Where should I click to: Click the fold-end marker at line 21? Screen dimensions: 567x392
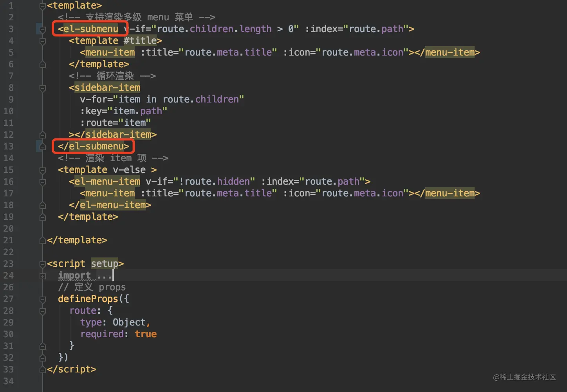[43, 241]
